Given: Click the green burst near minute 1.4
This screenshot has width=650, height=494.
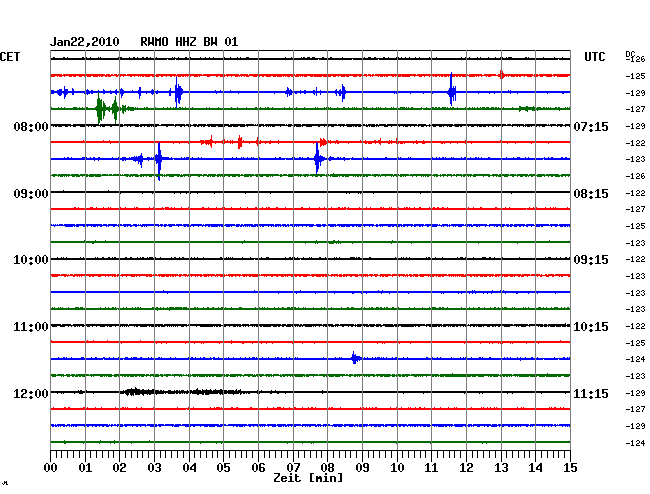Looking at the screenshot, I should click(99, 109).
